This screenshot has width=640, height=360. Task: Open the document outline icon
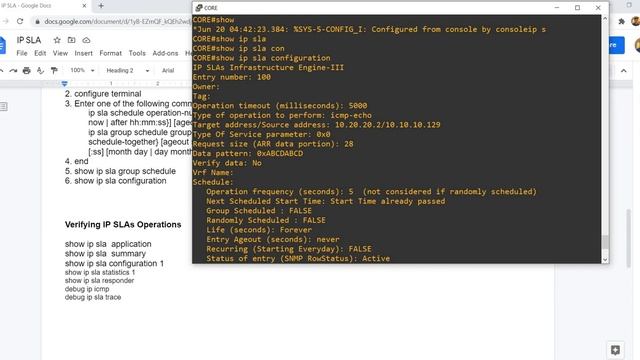point(4,107)
